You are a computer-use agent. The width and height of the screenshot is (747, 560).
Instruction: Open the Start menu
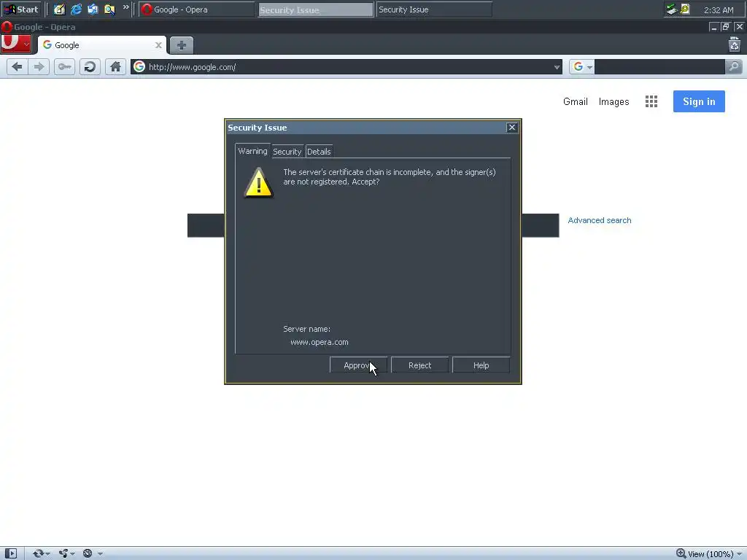tap(21, 9)
